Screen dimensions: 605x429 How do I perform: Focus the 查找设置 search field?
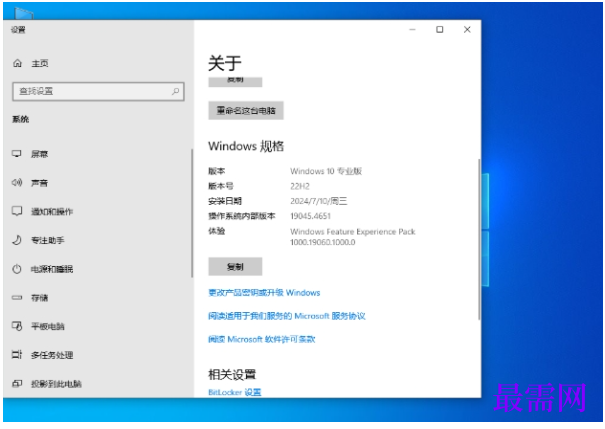pyautogui.click(x=98, y=91)
